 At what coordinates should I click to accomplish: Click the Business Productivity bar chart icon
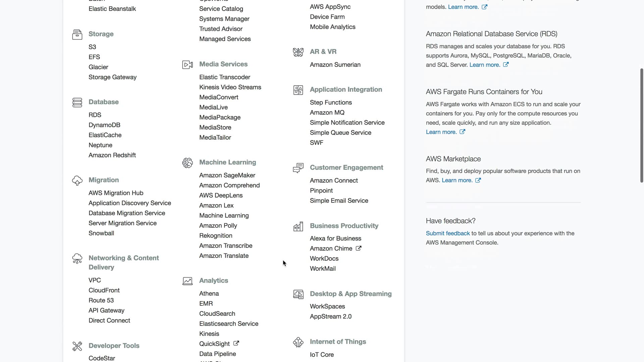pos(298,227)
